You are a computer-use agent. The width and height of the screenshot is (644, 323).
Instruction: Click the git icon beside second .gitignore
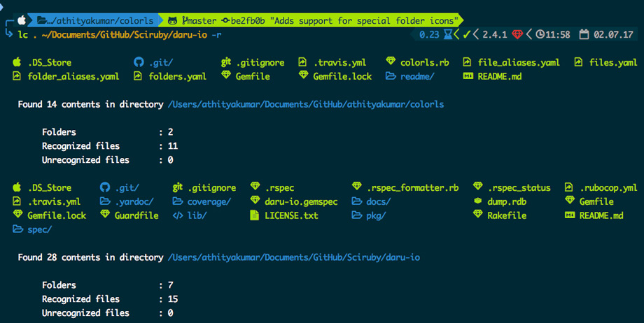tap(177, 187)
